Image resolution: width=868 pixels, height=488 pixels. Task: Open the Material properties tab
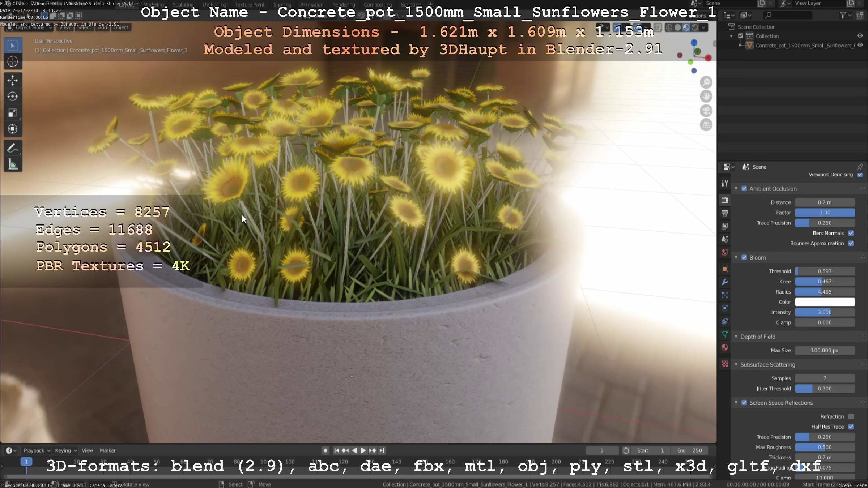click(x=725, y=347)
